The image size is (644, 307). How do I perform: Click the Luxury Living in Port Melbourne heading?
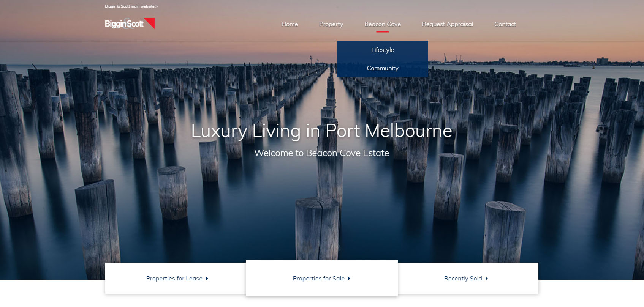click(321, 131)
